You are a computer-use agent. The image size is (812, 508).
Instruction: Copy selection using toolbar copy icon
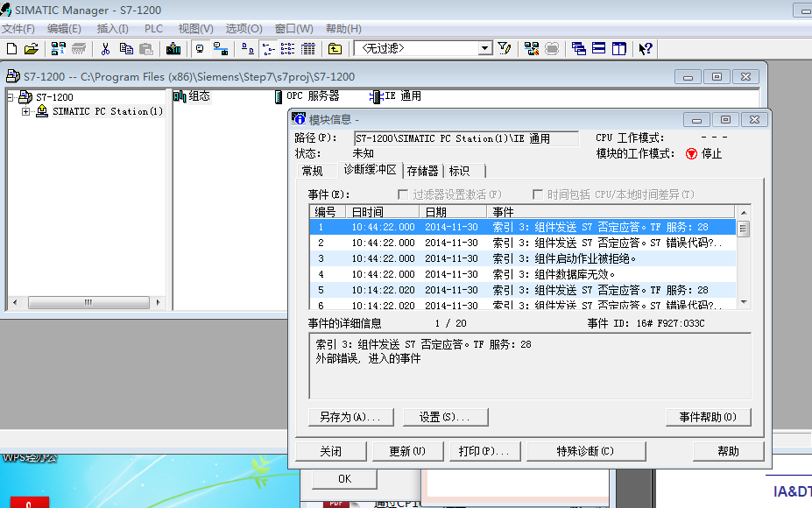click(x=126, y=49)
